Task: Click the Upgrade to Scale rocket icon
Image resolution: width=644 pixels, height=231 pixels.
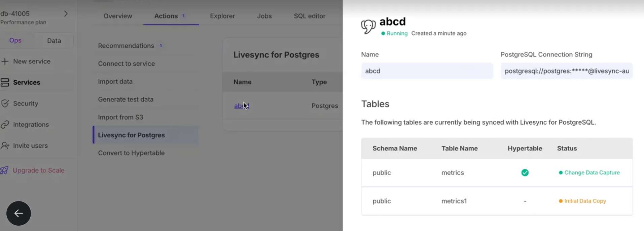Action: click(4, 170)
